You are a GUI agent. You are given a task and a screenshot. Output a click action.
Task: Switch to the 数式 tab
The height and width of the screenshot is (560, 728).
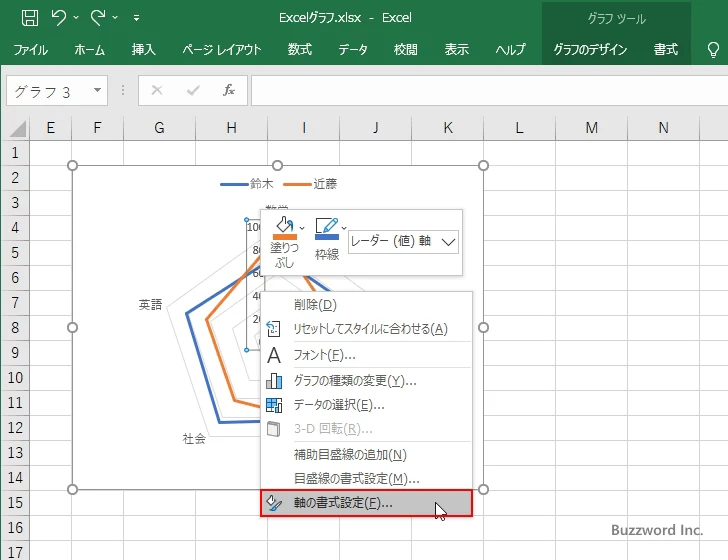pos(299,50)
